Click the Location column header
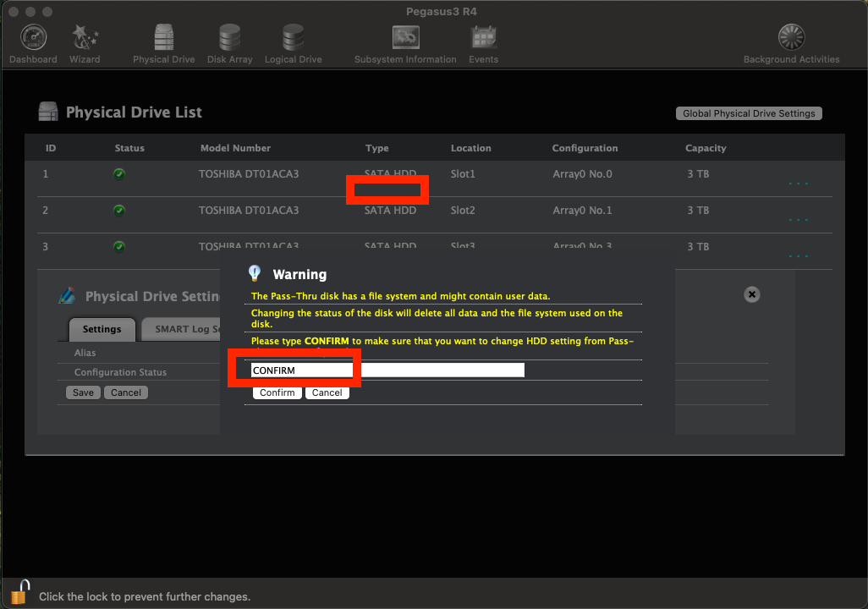 (x=471, y=148)
